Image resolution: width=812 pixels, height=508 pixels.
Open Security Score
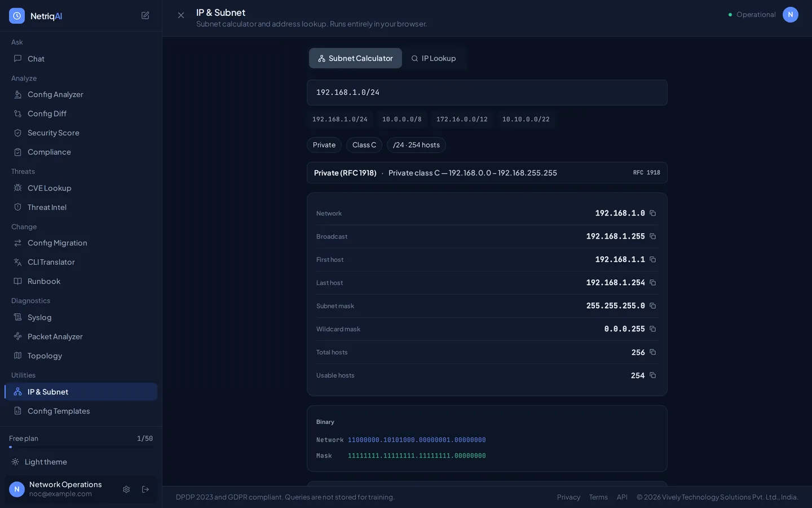[x=81, y=133]
